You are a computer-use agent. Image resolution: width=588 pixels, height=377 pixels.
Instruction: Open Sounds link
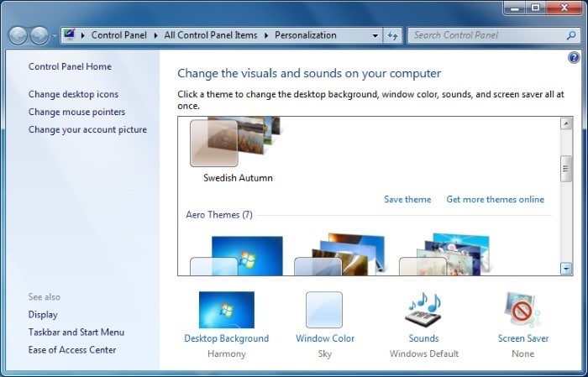(x=423, y=338)
